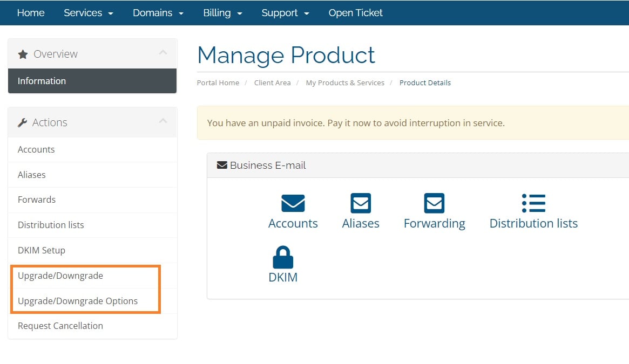Collapse the Actions panel chevron

(x=163, y=121)
